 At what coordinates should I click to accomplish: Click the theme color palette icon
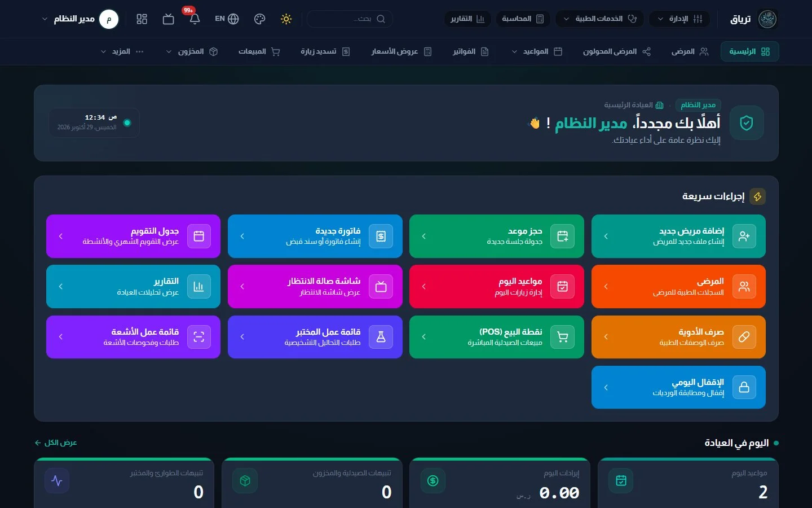[x=259, y=19]
